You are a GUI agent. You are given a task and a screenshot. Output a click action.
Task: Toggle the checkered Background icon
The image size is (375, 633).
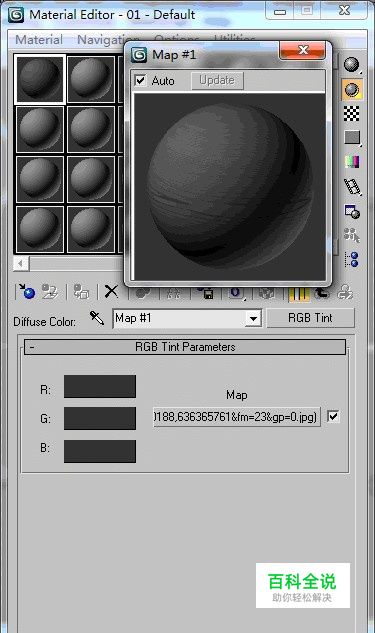(352, 113)
